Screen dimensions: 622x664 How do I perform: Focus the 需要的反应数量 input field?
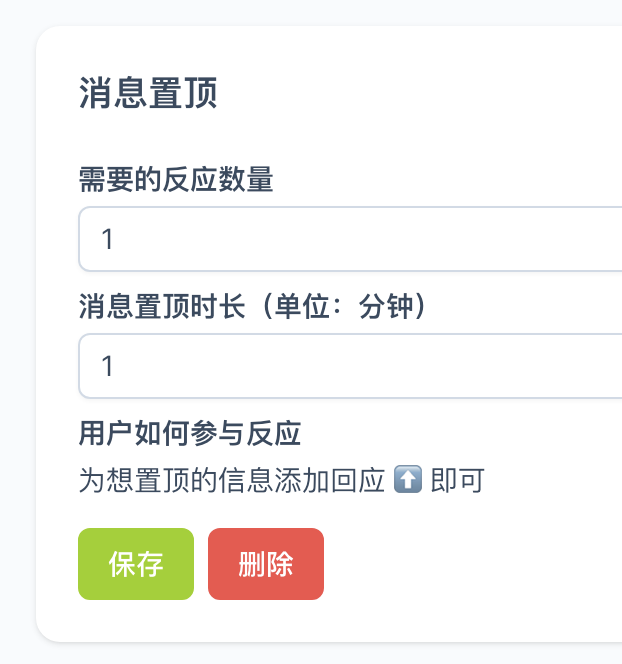click(x=350, y=239)
